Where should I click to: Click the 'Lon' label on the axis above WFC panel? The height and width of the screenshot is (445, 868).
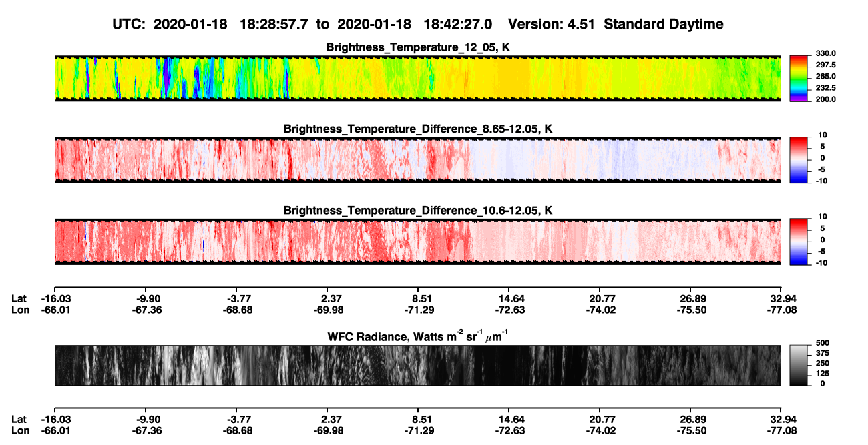[20, 310]
